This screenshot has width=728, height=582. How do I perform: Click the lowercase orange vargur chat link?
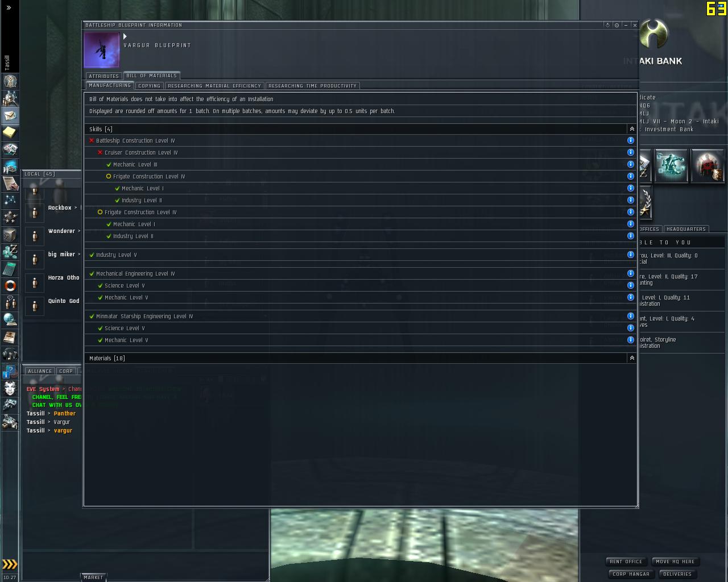(x=63, y=431)
